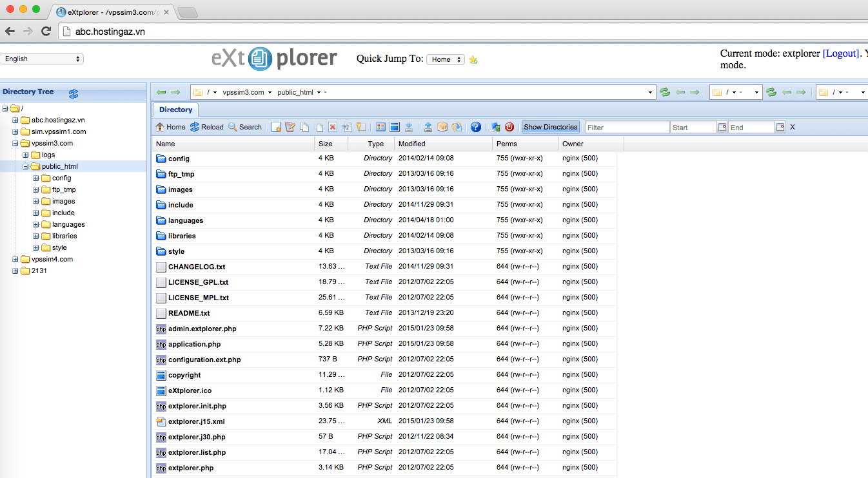Image resolution: width=868 pixels, height=478 pixels.
Task: Select the style folder in tree
Action: point(59,247)
